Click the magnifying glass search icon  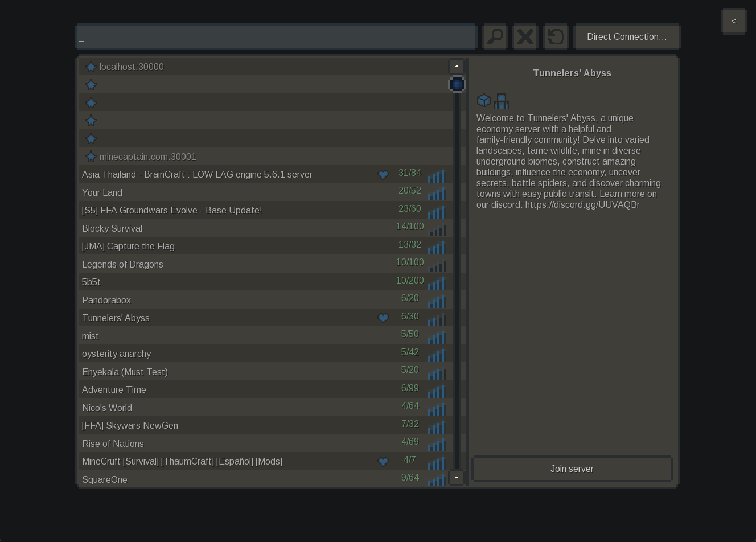495,37
